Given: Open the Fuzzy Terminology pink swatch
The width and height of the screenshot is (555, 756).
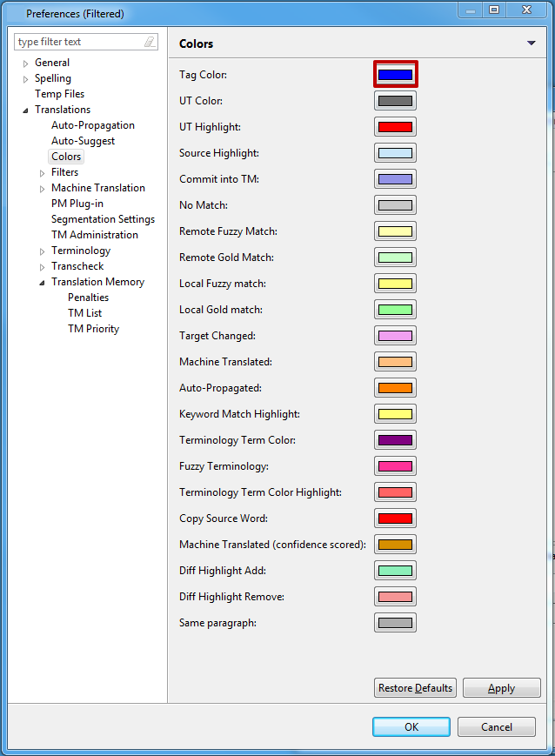Looking at the screenshot, I should (x=395, y=466).
